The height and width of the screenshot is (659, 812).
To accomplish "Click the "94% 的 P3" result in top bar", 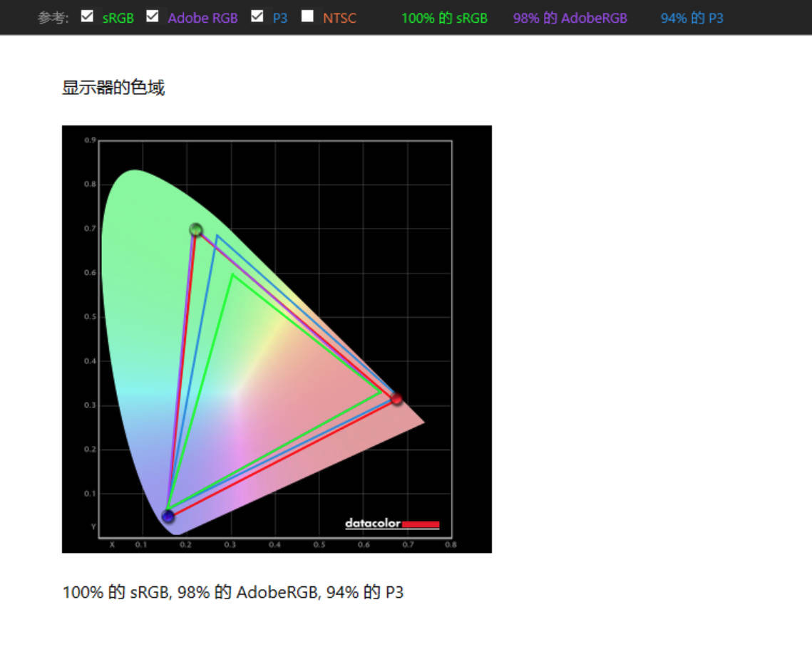I will coord(692,18).
